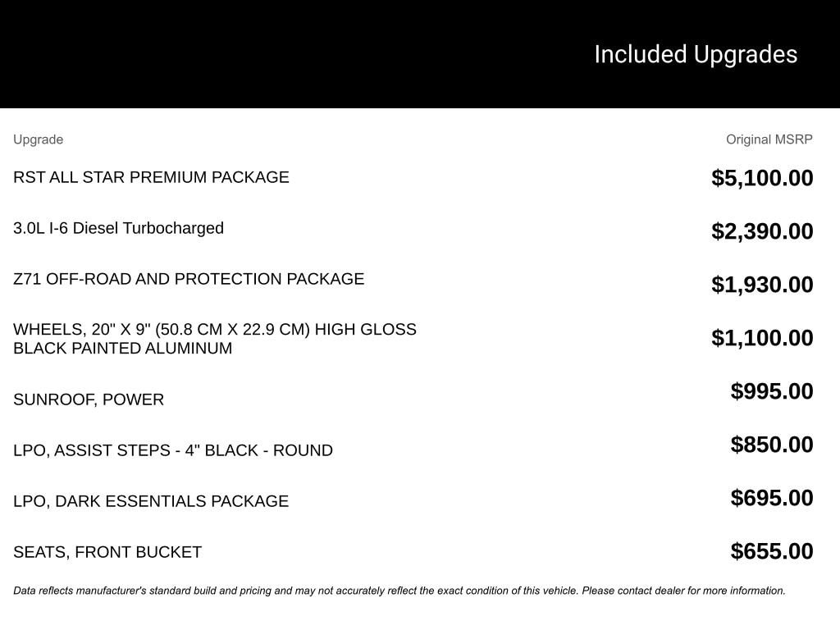
Task: Select LPO, ASSIST STEPS upgrade text
Action: coord(173,450)
